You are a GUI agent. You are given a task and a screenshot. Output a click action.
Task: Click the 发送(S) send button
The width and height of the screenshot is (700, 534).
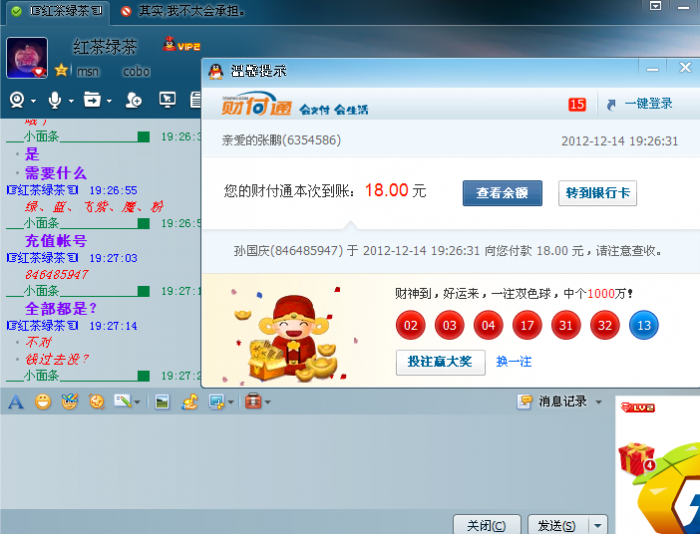tap(557, 526)
